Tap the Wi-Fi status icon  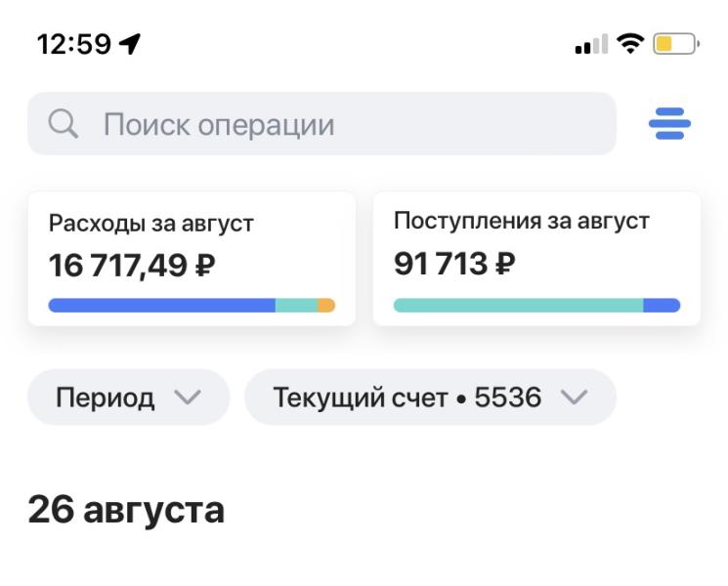[x=630, y=44]
